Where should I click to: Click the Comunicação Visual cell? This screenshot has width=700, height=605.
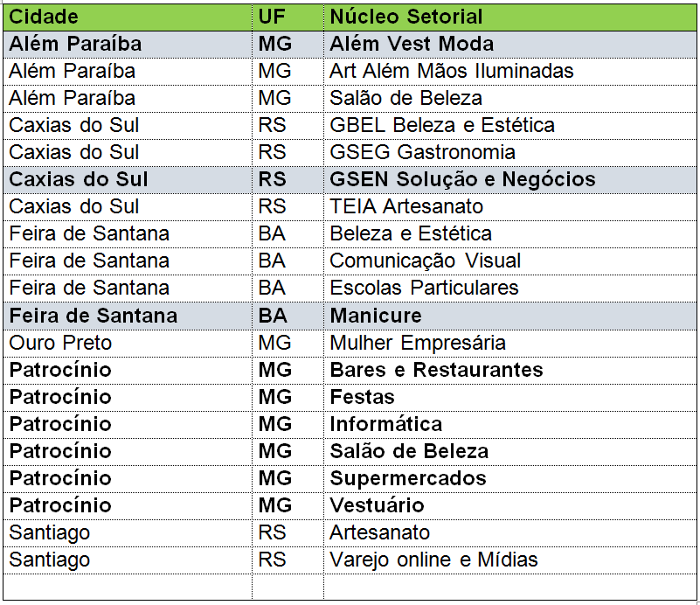click(510, 261)
